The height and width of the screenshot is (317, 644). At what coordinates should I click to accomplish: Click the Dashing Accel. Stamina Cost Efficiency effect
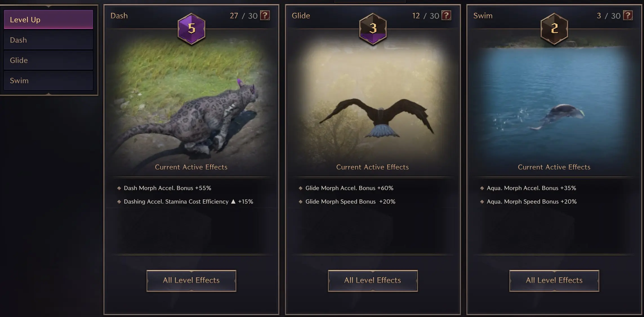[x=188, y=202]
